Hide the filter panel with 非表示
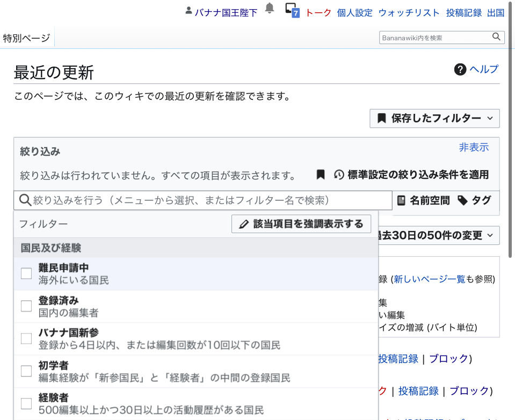The height and width of the screenshot is (420, 515). (474, 147)
